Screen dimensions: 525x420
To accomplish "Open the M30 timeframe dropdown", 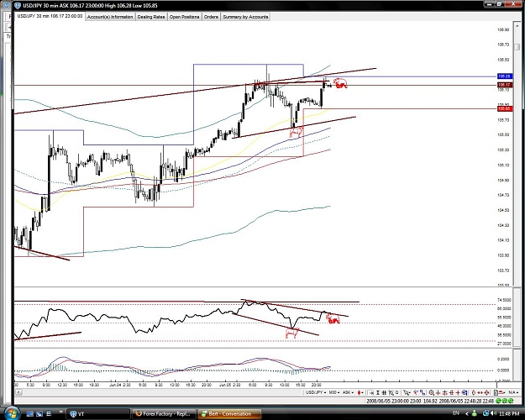I will [334, 392].
